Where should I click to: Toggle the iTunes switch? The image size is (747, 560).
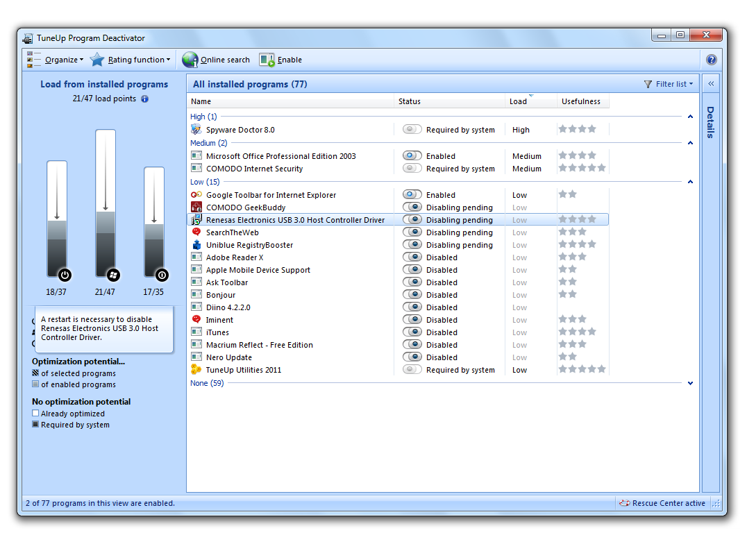(x=412, y=332)
